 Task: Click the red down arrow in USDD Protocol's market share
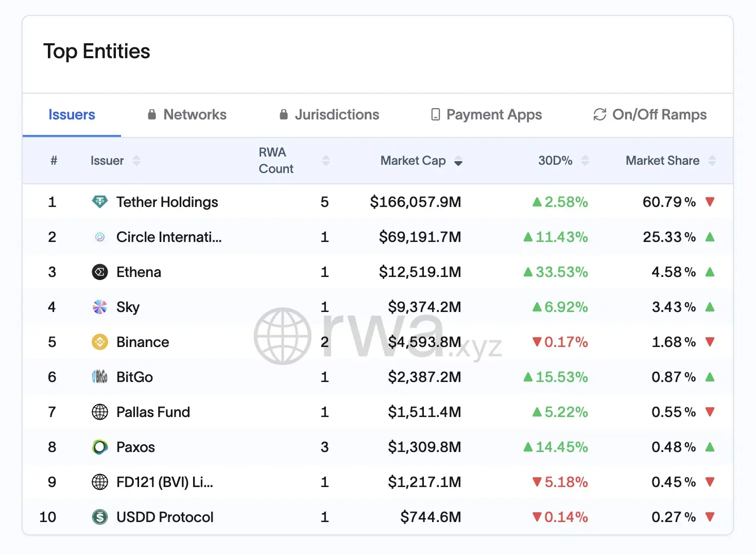(710, 517)
